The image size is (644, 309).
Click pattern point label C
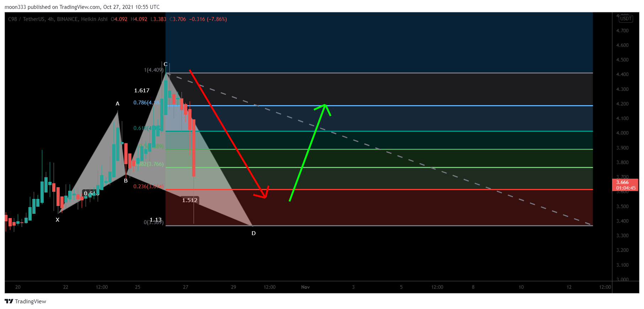[166, 64]
